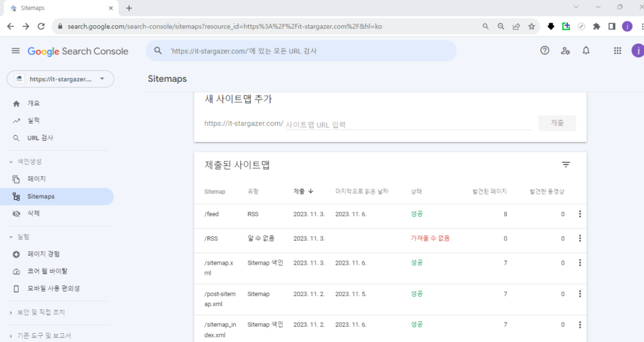The image size is (644, 342).
Task: Click the Google Search Console logo
Action: 77,52
